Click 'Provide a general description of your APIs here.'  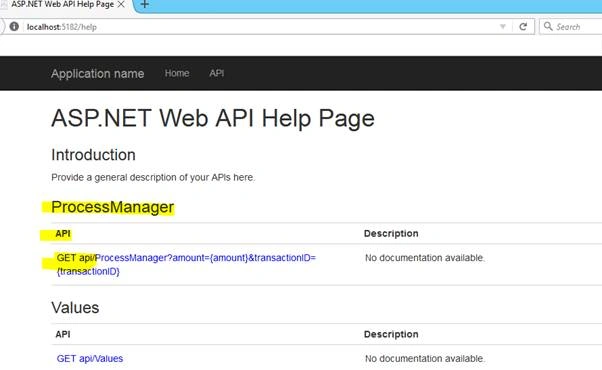[x=153, y=177]
